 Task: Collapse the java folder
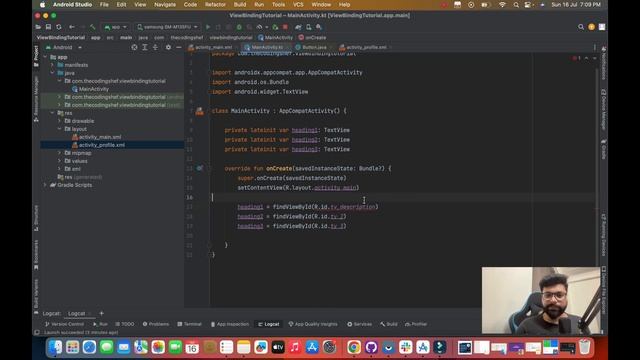coord(53,73)
